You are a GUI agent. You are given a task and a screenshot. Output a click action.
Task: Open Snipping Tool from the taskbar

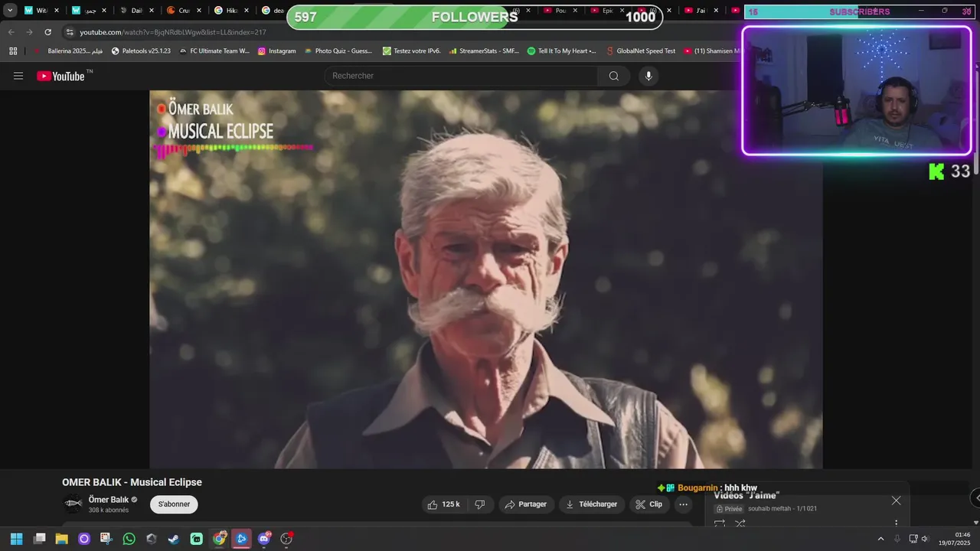click(106, 539)
